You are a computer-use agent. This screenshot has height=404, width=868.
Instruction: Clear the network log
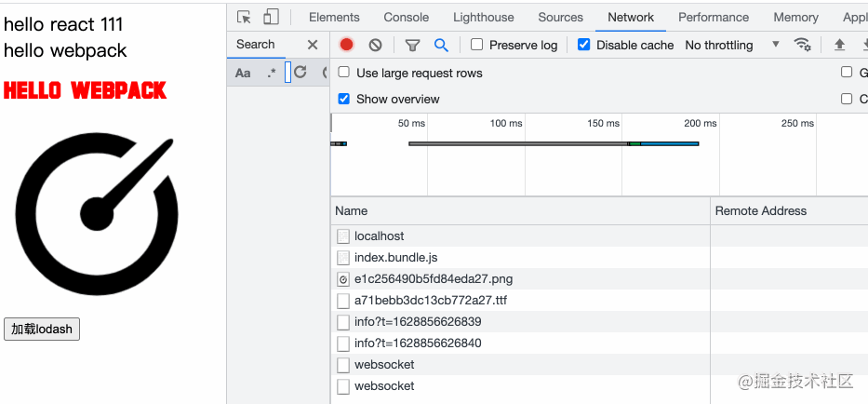[x=375, y=45]
